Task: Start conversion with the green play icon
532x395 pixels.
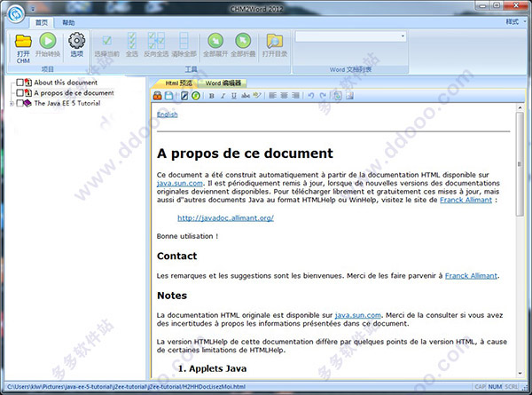Action: point(48,45)
